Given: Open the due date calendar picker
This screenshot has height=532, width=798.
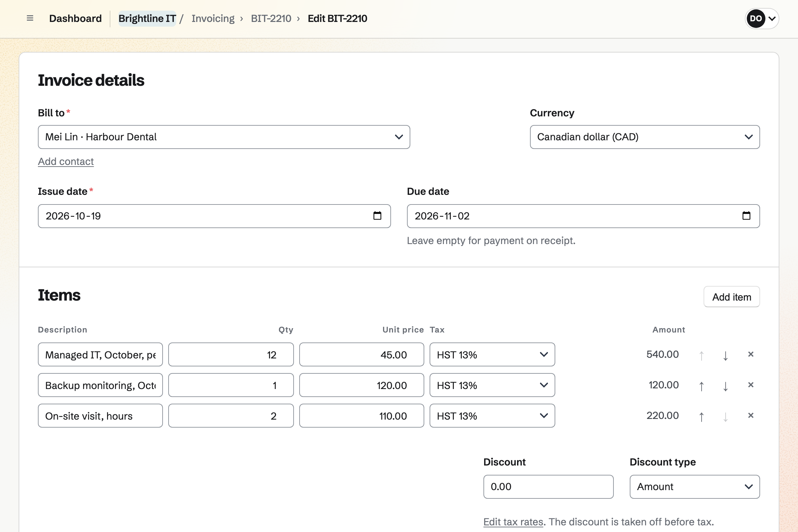Looking at the screenshot, I should tap(746, 216).
